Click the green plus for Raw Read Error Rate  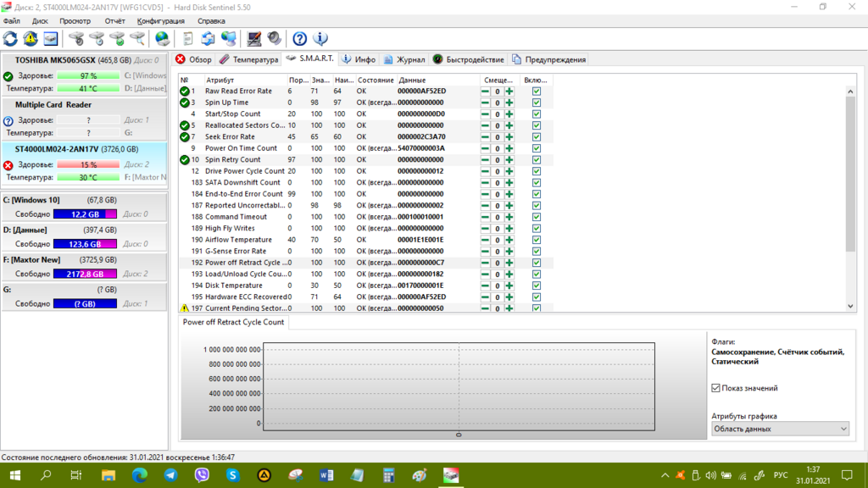click(x=509, y=91)
